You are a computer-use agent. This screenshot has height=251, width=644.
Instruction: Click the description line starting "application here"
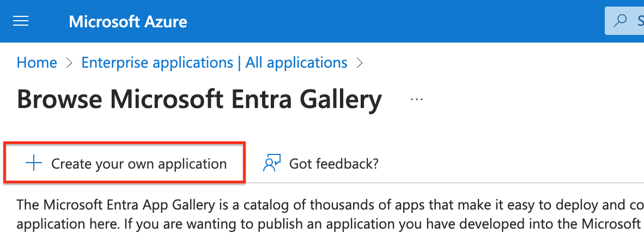click(327, 224)
